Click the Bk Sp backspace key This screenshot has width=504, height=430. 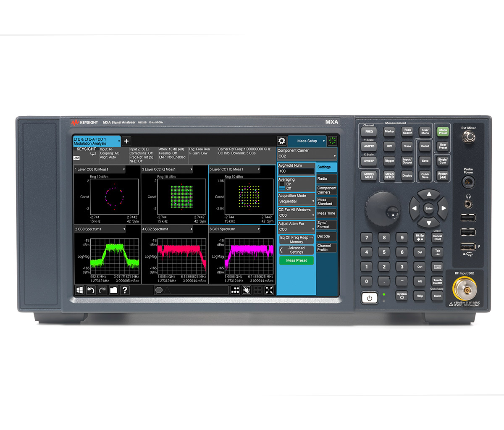pyautogui.click(x=420, y=238)
